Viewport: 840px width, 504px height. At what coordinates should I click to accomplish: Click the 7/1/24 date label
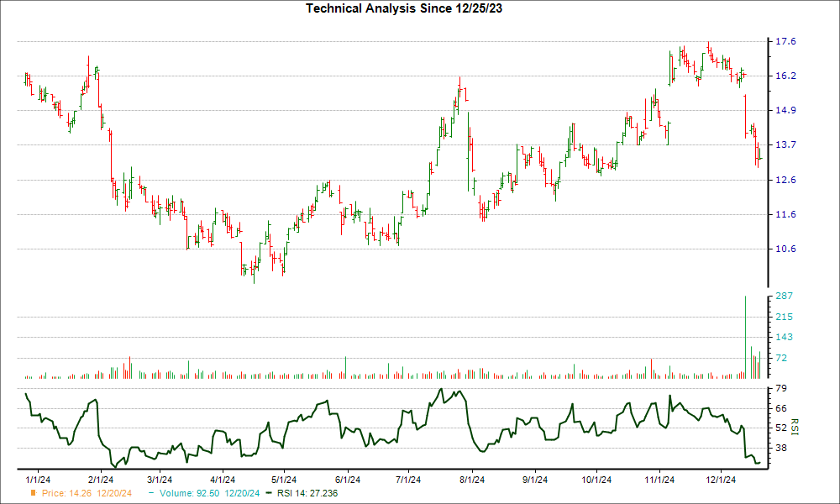tap(408, 480)
